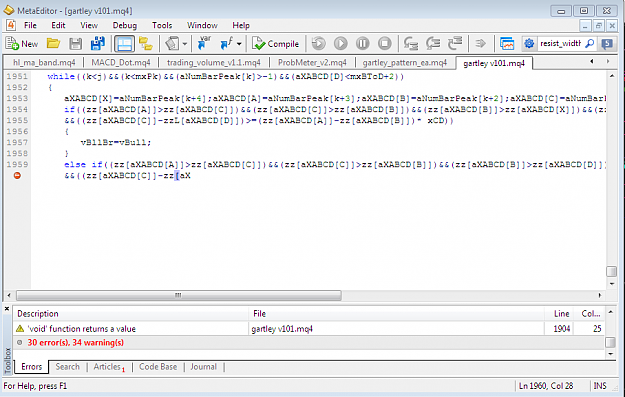Screen dimensions: 625x397
Task: Click the editor scroll left arrow
Action: coord(9,295)
